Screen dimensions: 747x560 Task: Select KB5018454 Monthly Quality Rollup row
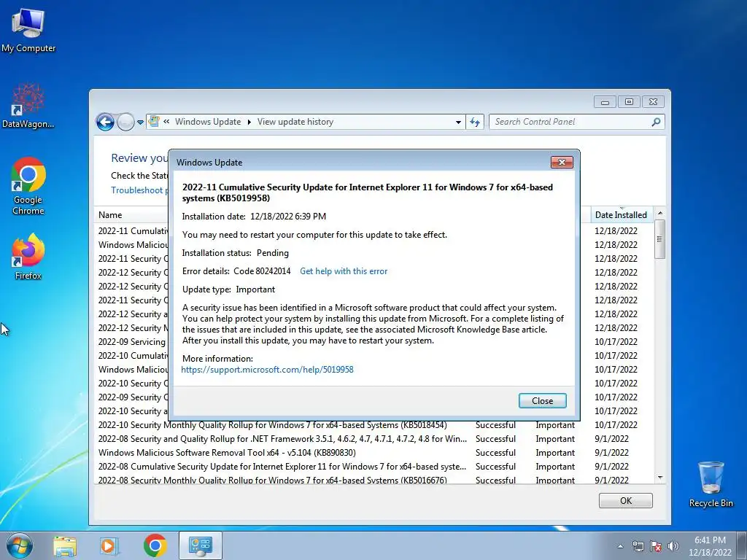[373, 425]
